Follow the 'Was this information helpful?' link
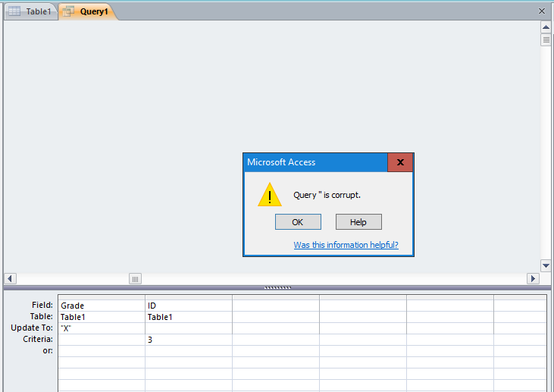The image size is (554, 392). [346, 245]
